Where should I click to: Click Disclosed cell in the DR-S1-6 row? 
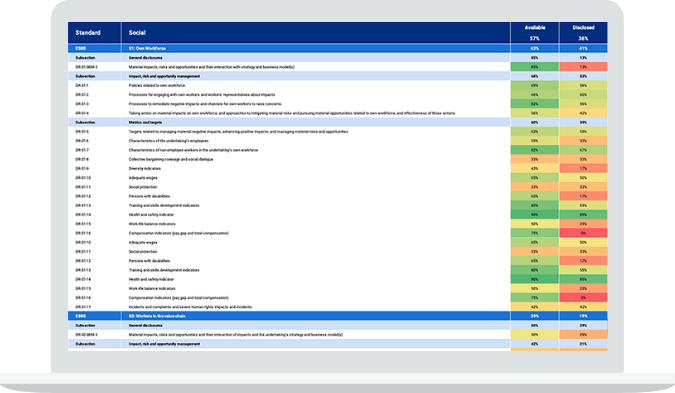[x=583, y=141]
